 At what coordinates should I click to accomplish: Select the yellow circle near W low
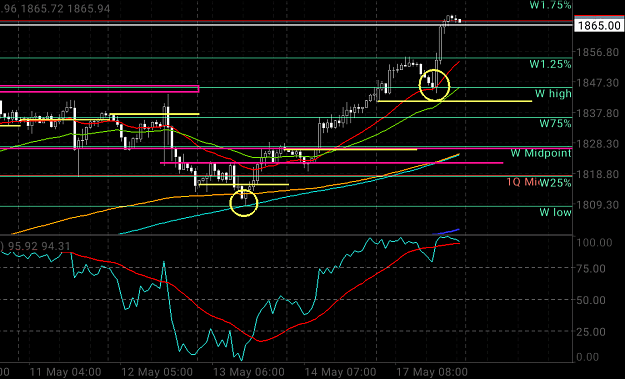pyautogui.click(x=244, y=203)
